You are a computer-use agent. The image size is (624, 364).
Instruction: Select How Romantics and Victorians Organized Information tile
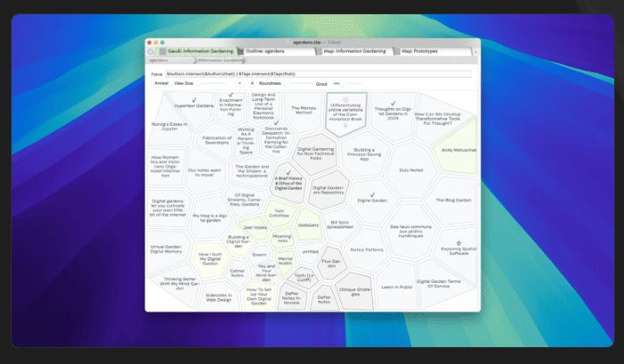click(x=165, y=166)
